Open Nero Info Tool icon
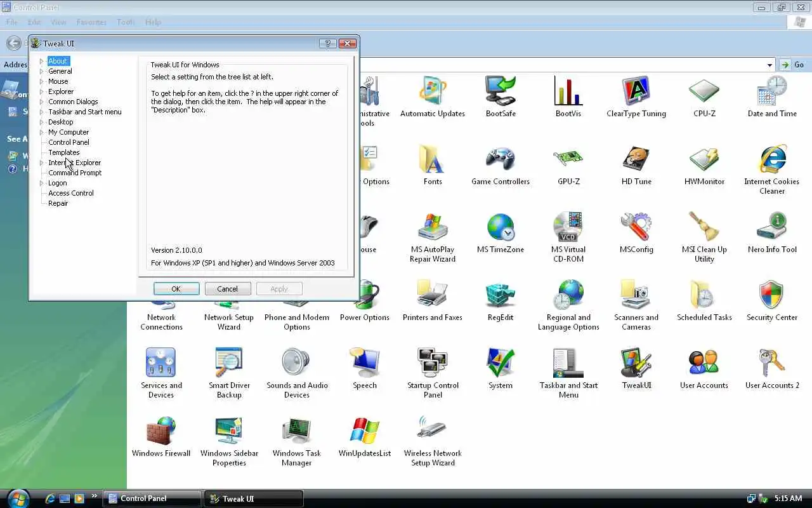The image size is (812, 508). 772,227
